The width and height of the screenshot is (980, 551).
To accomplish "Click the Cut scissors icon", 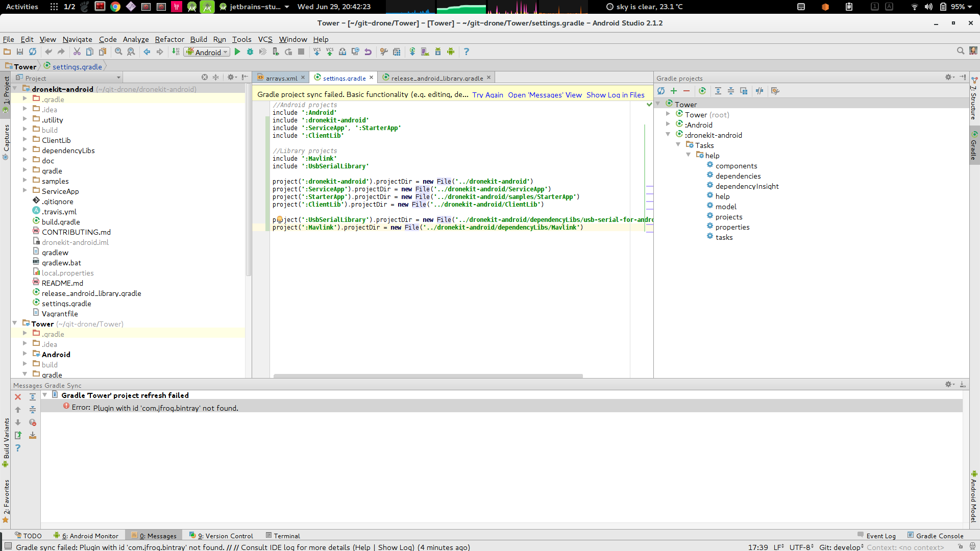I will tap(77, 52).
